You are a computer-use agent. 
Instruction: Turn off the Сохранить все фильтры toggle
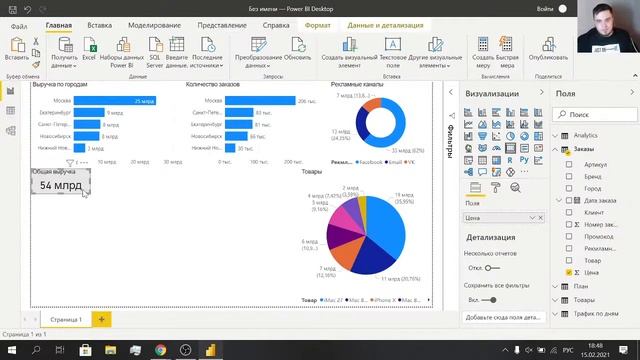coord(489,300)
